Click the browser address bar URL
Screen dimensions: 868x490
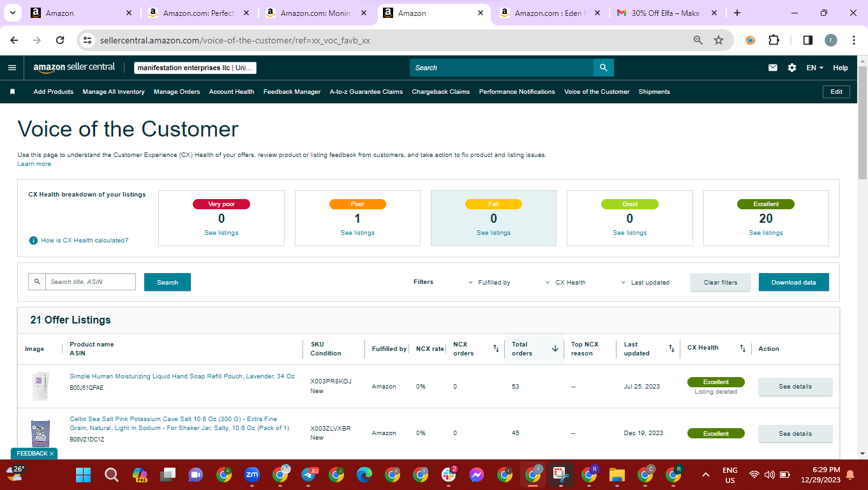[236, 40]
